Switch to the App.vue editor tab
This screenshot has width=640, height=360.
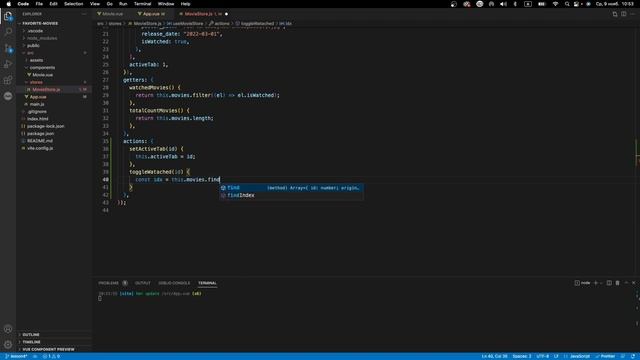pyautogui.click(x=151, y=14)
